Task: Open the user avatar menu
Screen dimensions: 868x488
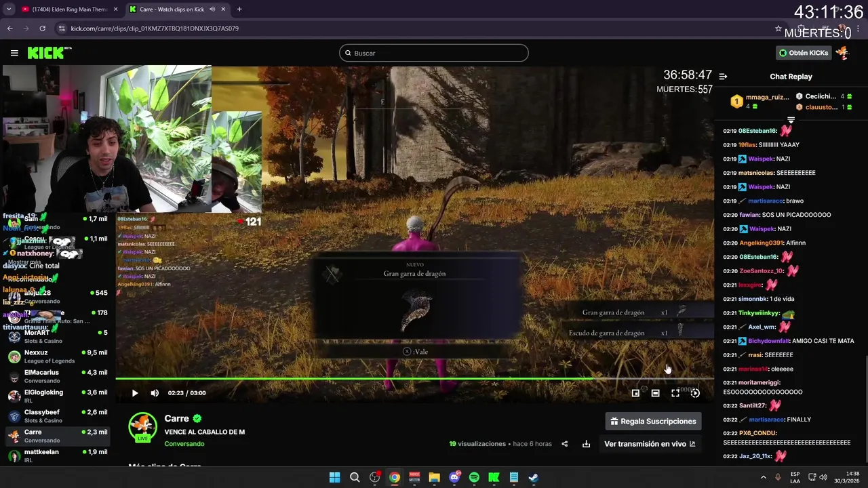Action: tap(842, 53)
